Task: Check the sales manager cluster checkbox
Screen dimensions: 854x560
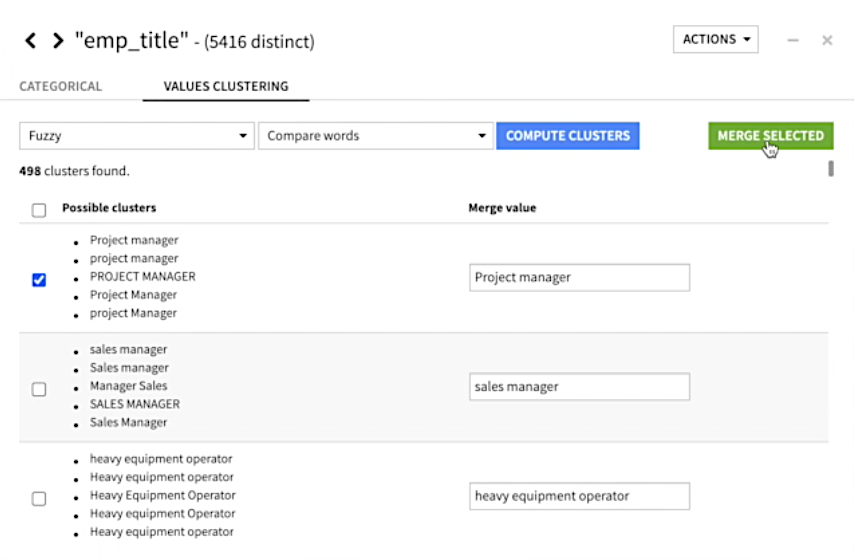Action: 39,389
